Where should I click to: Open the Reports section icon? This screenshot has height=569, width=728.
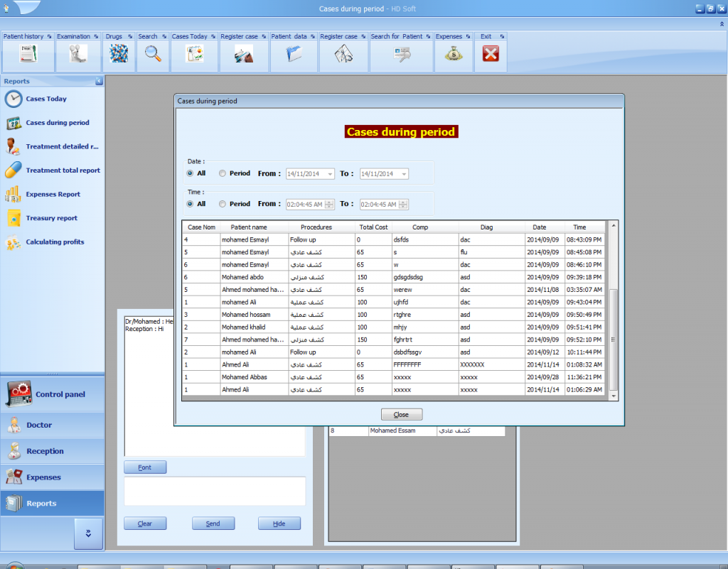coord(14,503)
